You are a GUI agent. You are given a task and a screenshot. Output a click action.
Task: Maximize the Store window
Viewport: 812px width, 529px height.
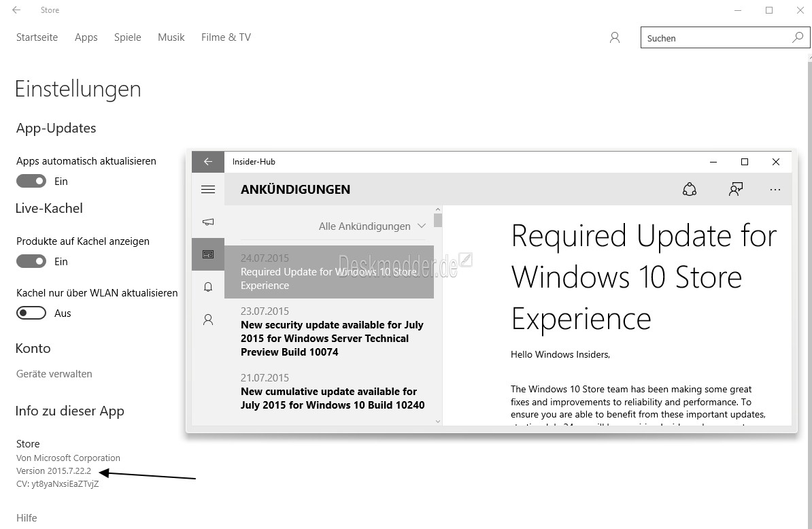(x=769, y=10)
